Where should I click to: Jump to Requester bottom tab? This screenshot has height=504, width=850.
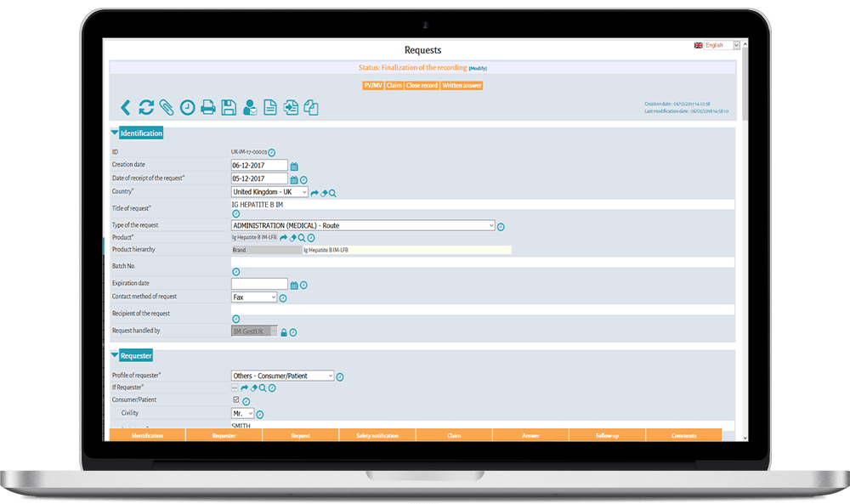(x=224, y=435)
